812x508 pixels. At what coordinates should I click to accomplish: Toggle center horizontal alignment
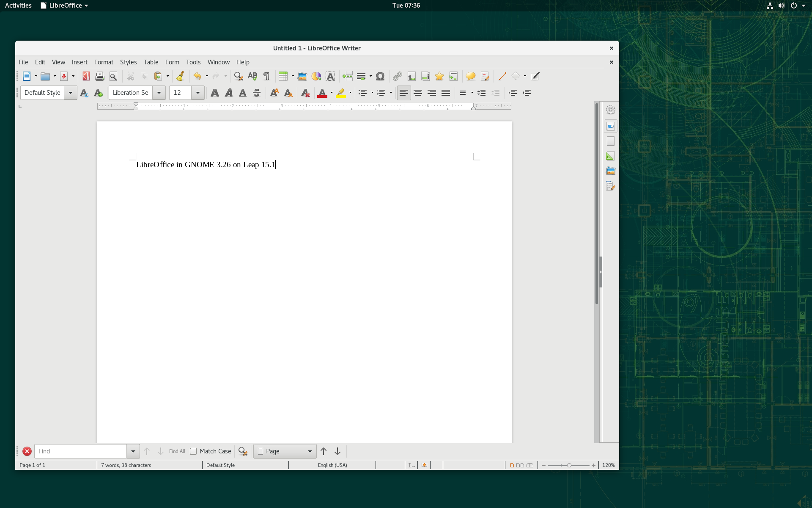418,93
